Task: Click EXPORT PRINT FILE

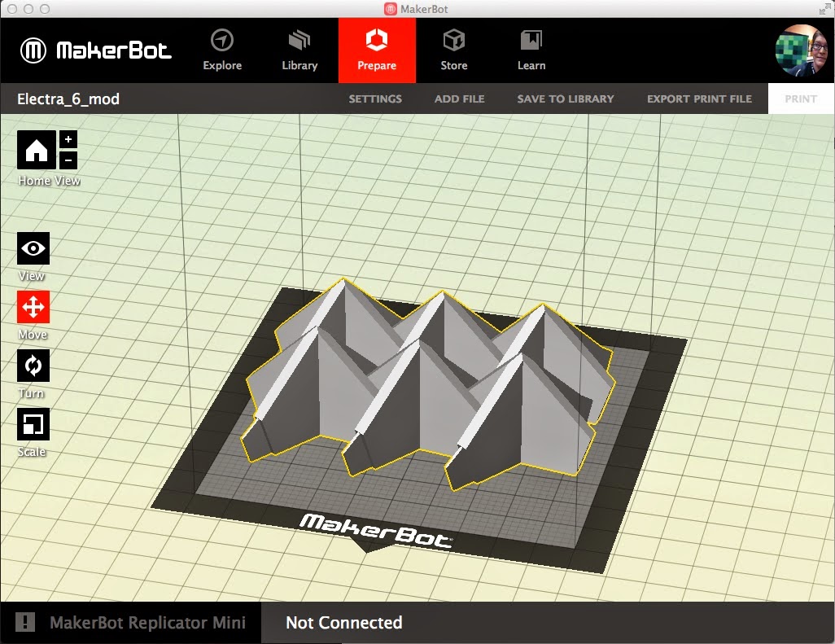Action: [699, 99]
